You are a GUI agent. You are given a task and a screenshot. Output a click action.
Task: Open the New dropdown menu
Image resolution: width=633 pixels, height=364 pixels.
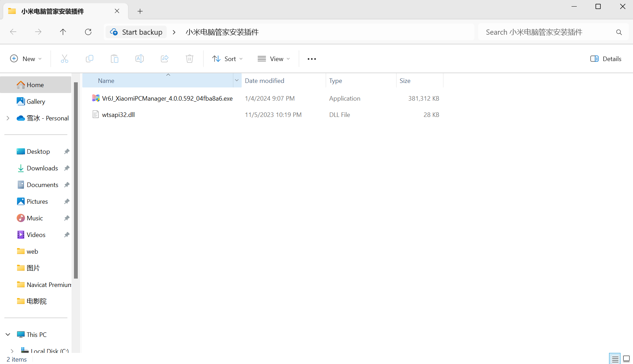(x=26, y=59)
